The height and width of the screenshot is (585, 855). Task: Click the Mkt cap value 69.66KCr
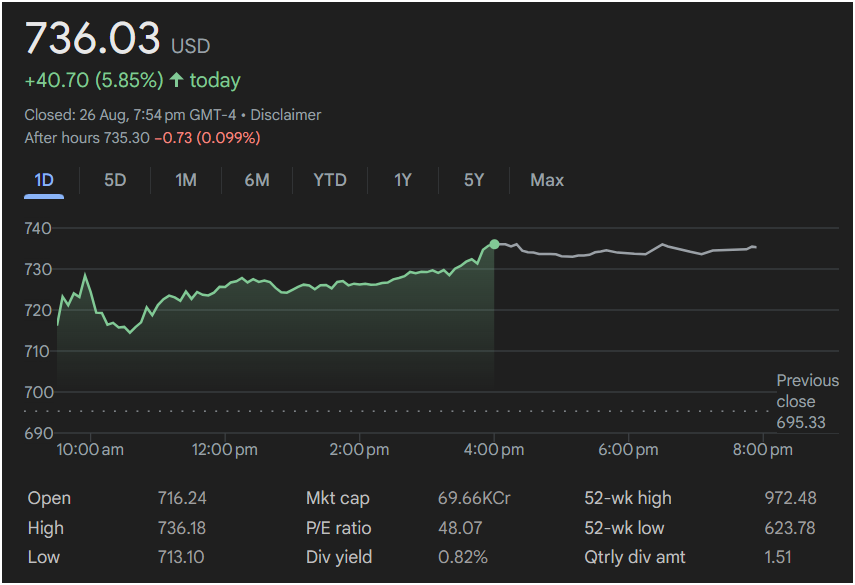(x=474, y=498)
